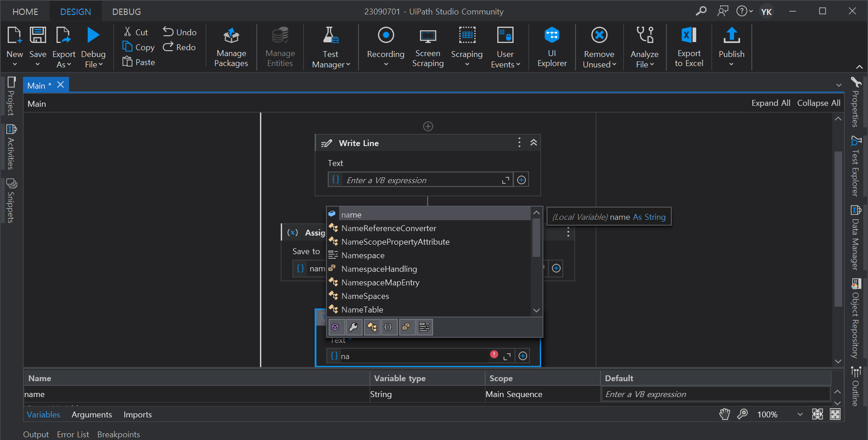Screen dimensions: 868x440
Task: Switch to the DEBUG ribbon tab
Action: [127, 12]
